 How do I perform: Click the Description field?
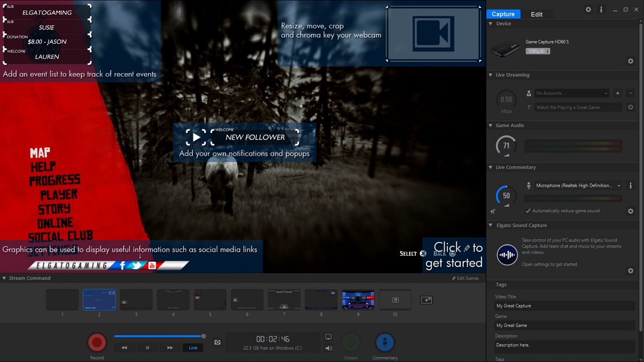(x=565, y=346)
